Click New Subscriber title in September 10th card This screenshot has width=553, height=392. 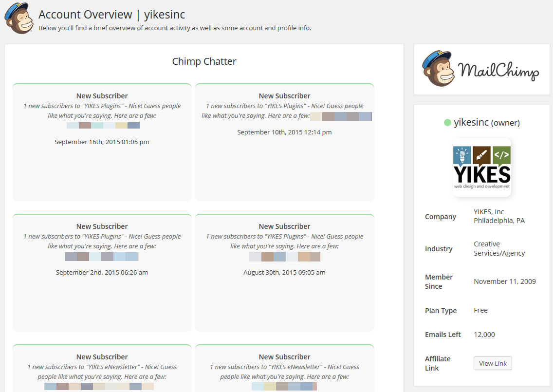(x=284, y=96)
